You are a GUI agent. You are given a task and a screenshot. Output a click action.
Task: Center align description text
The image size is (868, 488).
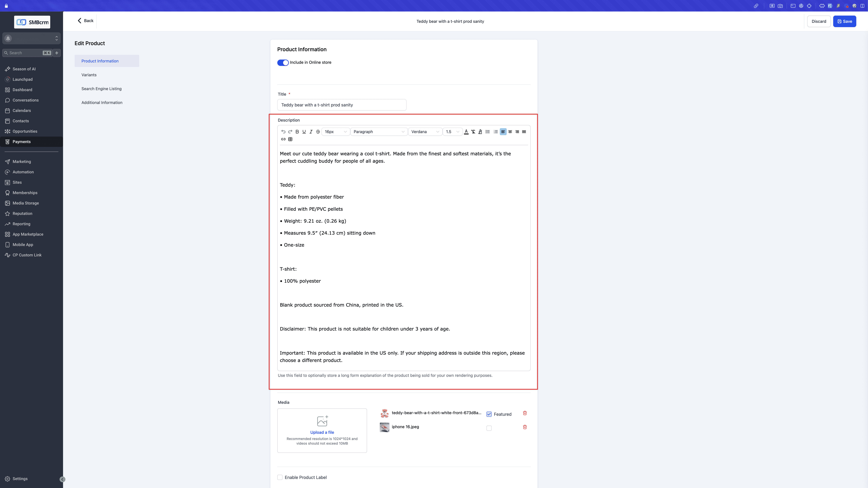click(x=510, y=132)
